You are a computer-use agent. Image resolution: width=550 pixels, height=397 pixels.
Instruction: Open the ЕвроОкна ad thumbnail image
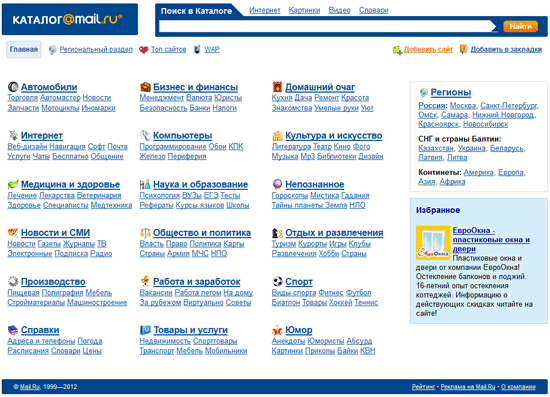point(433,243)
